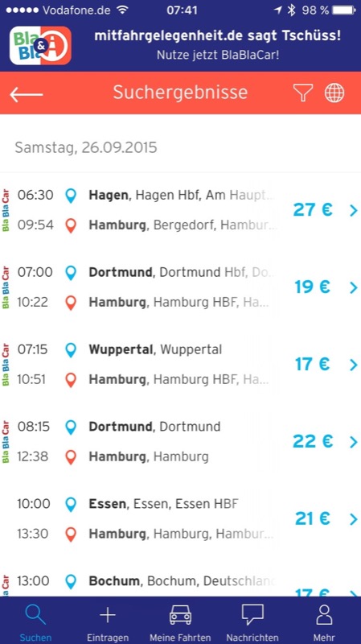Tap red arrival pin of Wuppertal ride
361x644 pixels.
[x=71, y=380]
